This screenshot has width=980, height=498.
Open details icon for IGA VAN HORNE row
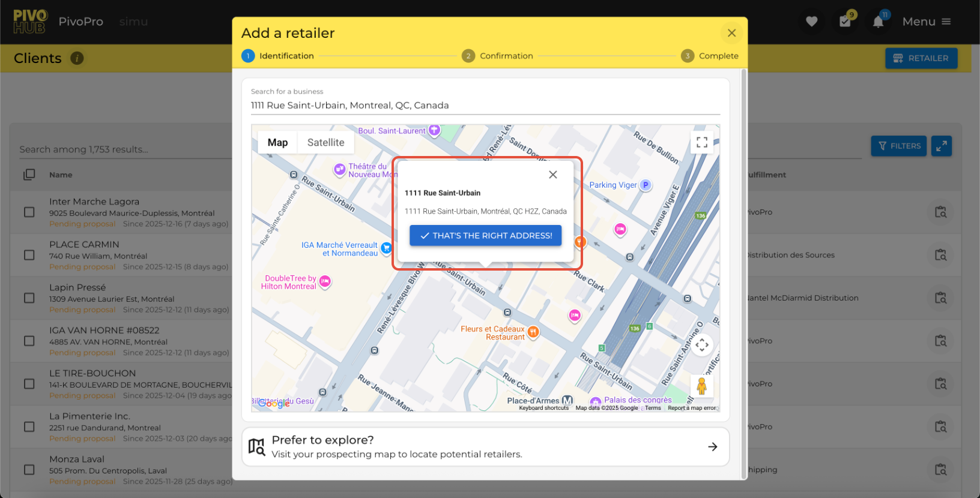point(940,341)
